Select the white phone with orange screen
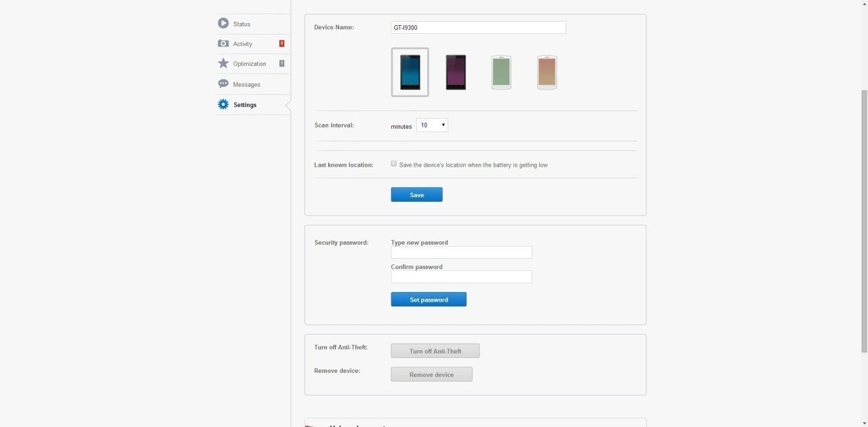 [x=547, y=72]
